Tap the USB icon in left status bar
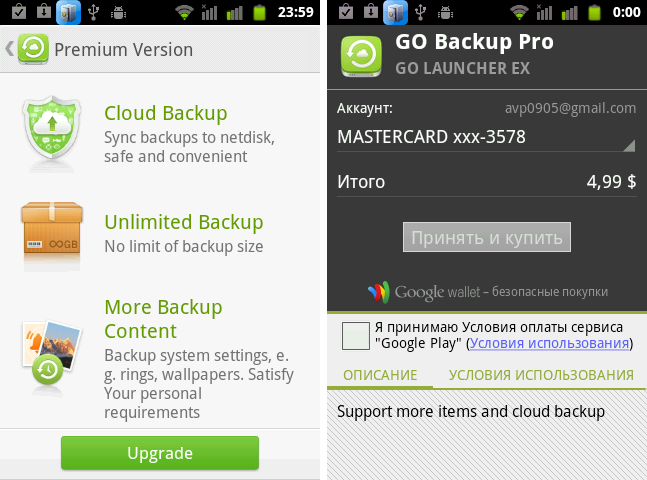647x480 pixels. pyautogui.click(x=95, y=13)
